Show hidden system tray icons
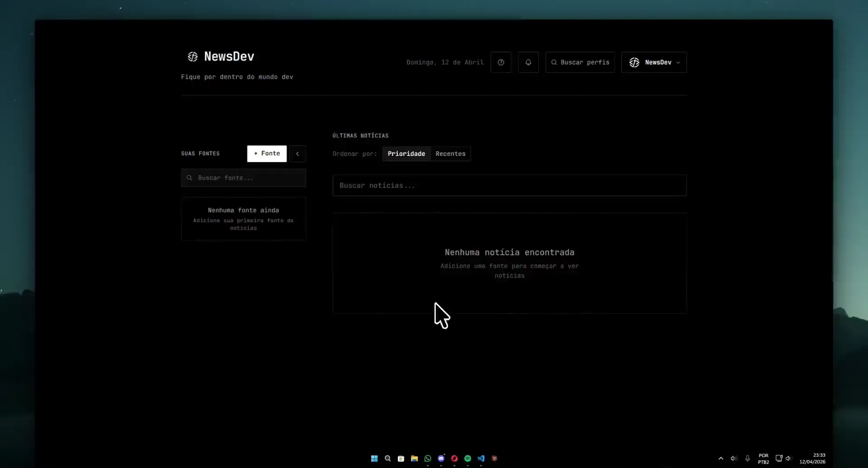The image size is (868, 468). pos(721,459)
